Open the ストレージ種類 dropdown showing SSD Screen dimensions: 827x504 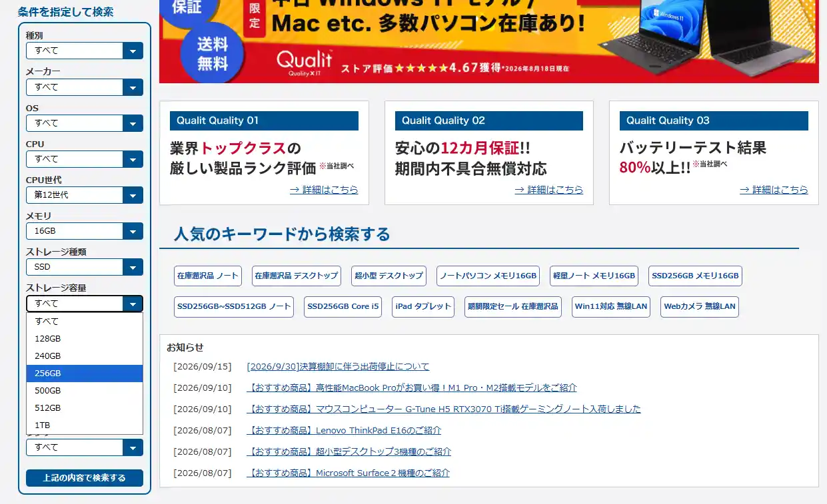coord(85,267)
